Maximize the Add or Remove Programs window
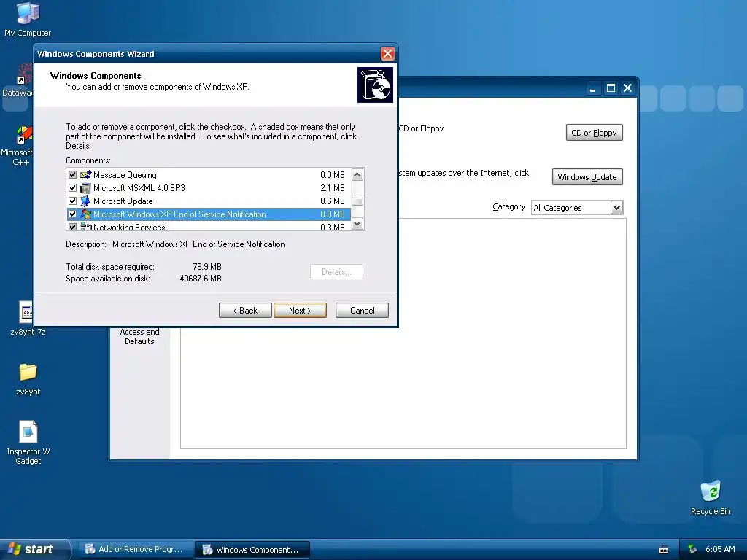Viewport: 747px width, 560px height. point(611,88)
